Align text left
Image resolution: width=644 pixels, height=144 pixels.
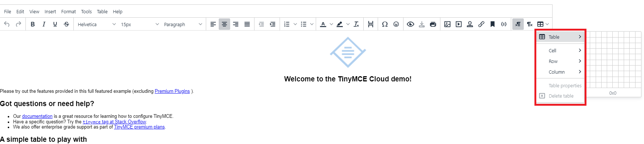coord(213,24)
